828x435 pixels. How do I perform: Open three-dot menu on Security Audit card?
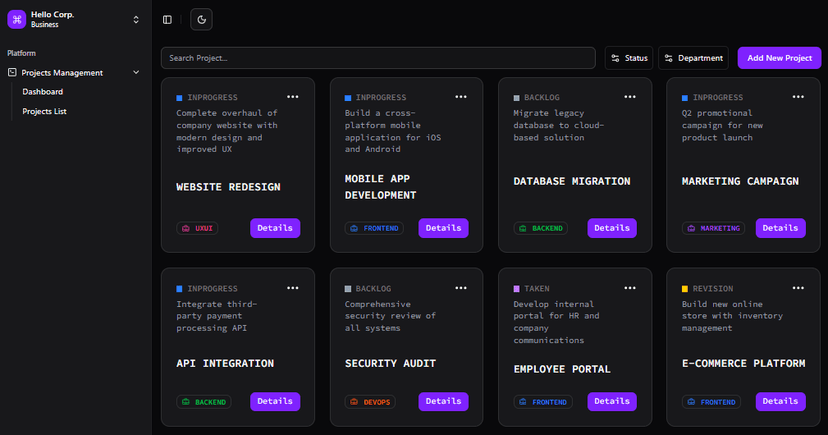[461, 287]
